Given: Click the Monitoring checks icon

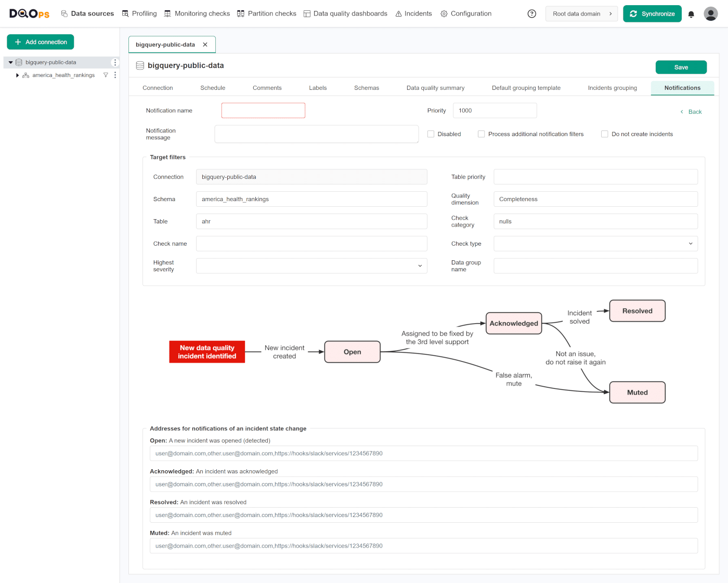Looking at the screenshot, I should click(167, 14).
